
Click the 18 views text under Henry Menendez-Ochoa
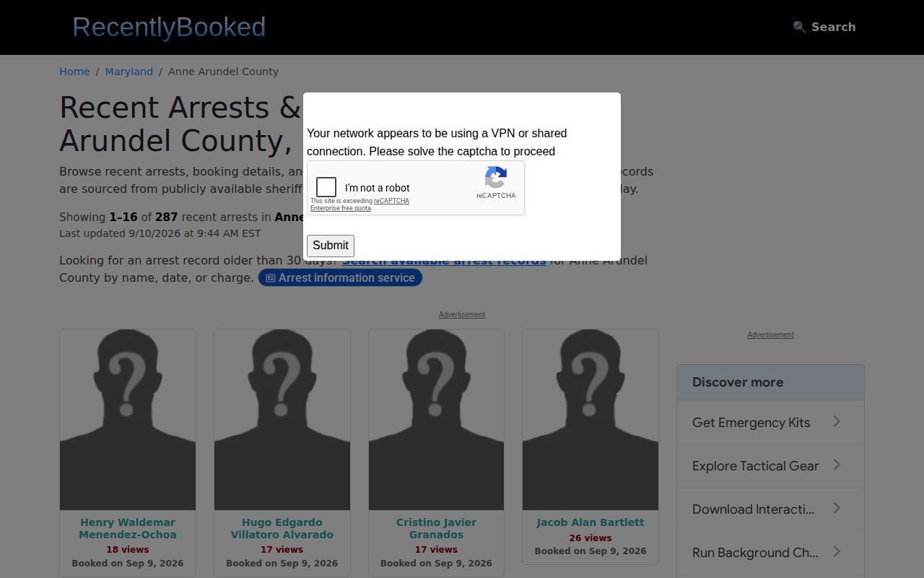(x=128, y=550)
